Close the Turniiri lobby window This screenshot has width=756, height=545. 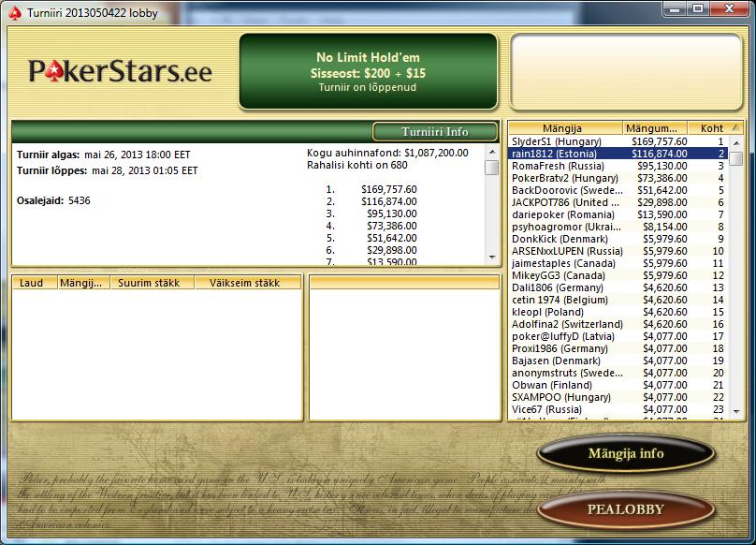[730, 8]
